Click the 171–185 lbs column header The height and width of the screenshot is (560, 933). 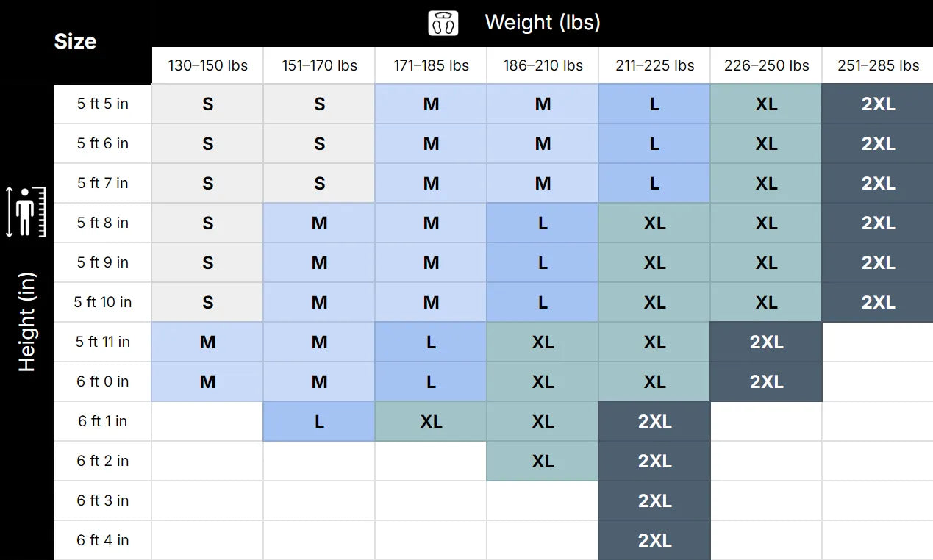[431, 65]
